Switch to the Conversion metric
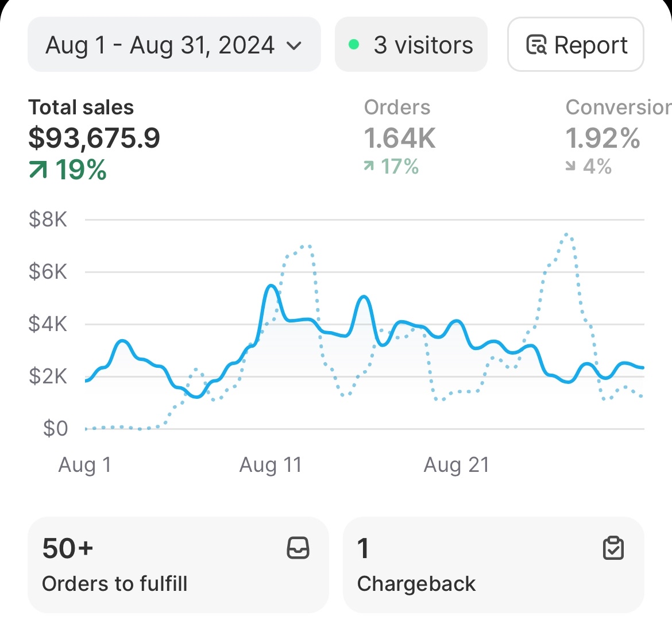Image resolution: width=672 pixels, height=638 pixels. click(617, 107)
